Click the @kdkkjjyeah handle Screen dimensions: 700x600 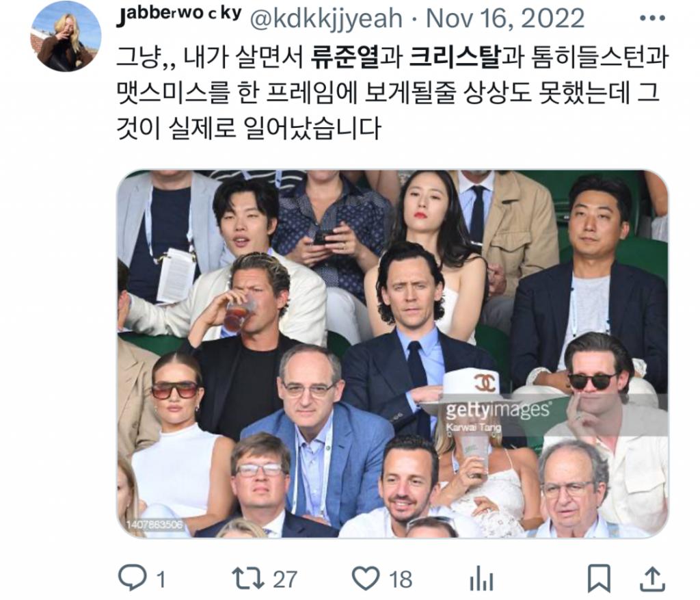pyautogui.click(x=326, y=18)
